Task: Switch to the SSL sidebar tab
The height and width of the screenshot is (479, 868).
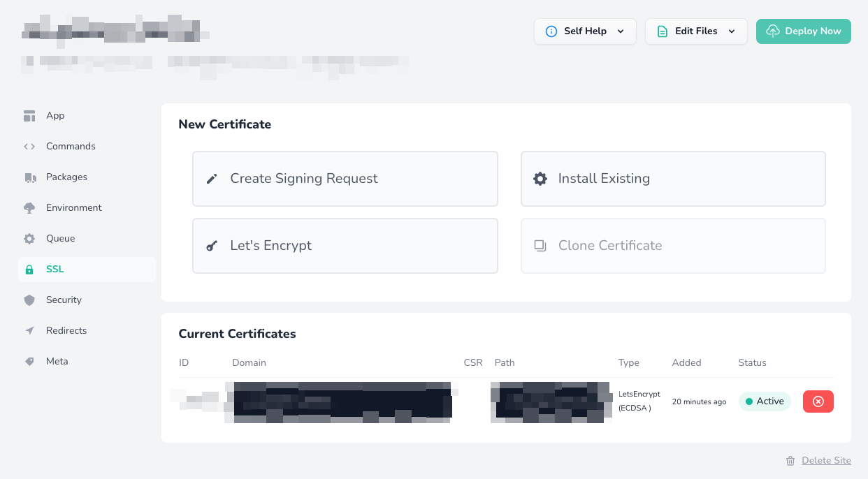Action: pos(87,270)
